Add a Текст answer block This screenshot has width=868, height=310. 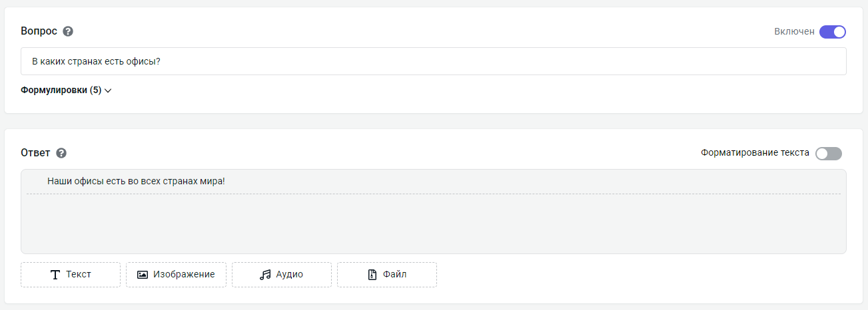71,275
